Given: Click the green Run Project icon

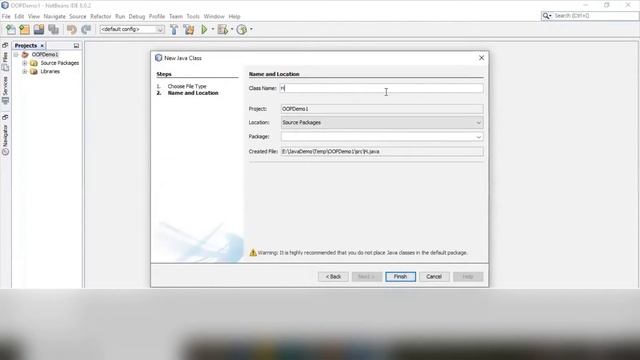Looking at the screenshot, I should pos(204,29).
